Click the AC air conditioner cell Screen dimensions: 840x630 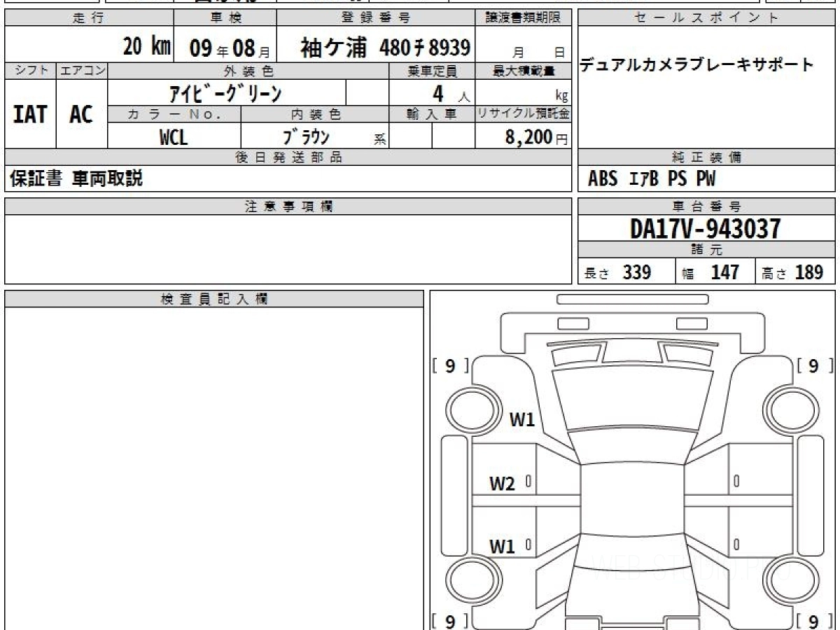(82, 115)
